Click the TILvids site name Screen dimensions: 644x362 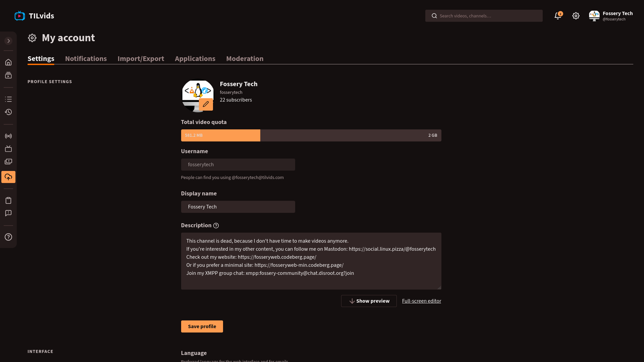pos(42,16)
